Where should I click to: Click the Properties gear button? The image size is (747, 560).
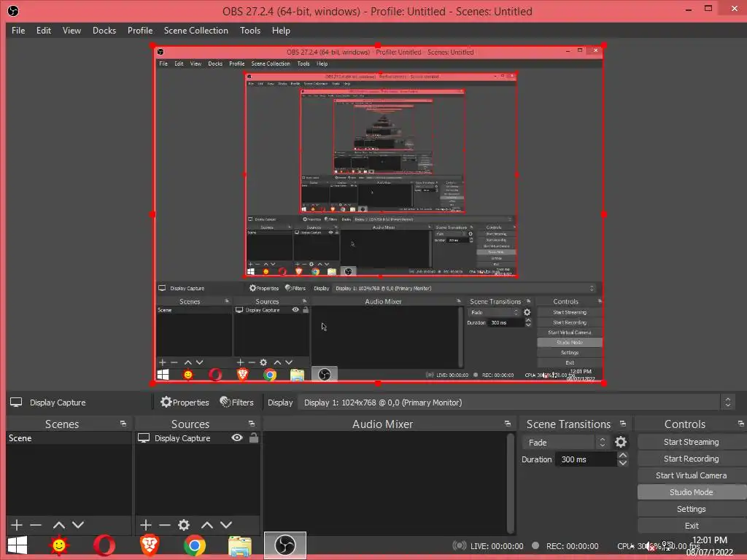click(x=185, y=402)
